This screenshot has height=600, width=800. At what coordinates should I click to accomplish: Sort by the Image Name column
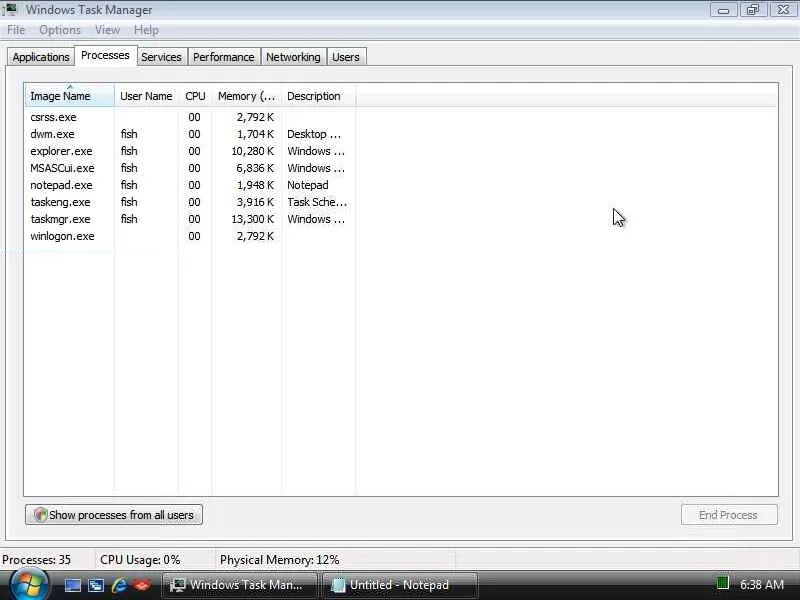[69, 95]
